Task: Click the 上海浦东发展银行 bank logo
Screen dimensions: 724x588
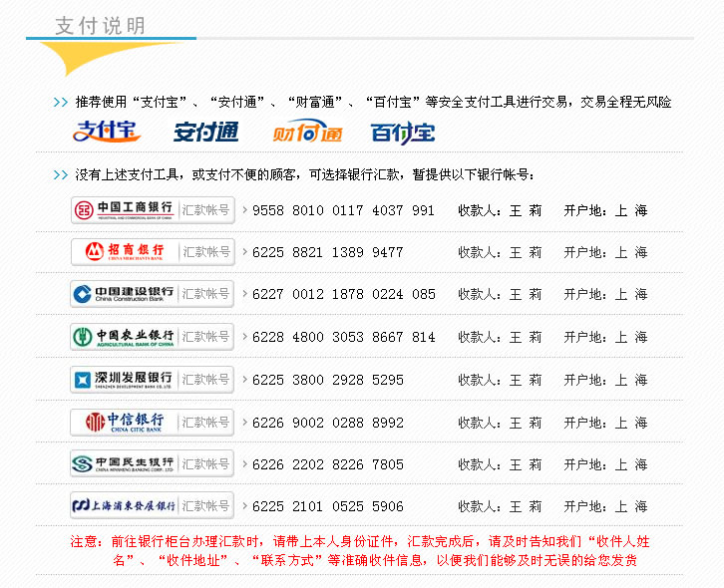Action: 124,506
